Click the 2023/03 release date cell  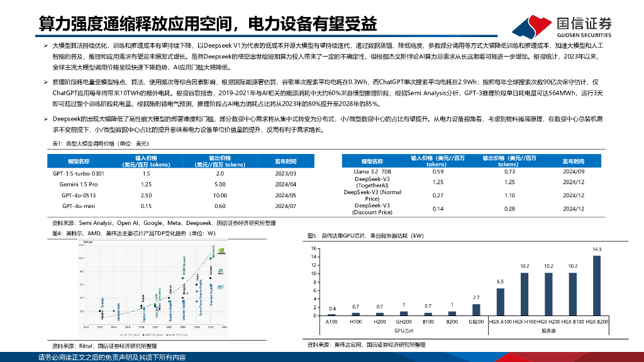[x=286, y=173]
